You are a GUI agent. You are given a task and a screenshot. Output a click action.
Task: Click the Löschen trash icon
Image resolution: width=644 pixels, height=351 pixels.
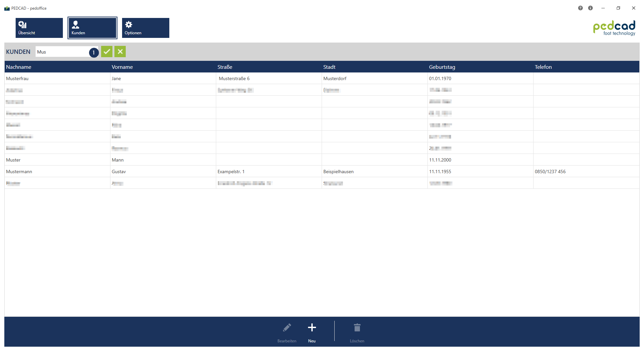[x=357, y=328]
